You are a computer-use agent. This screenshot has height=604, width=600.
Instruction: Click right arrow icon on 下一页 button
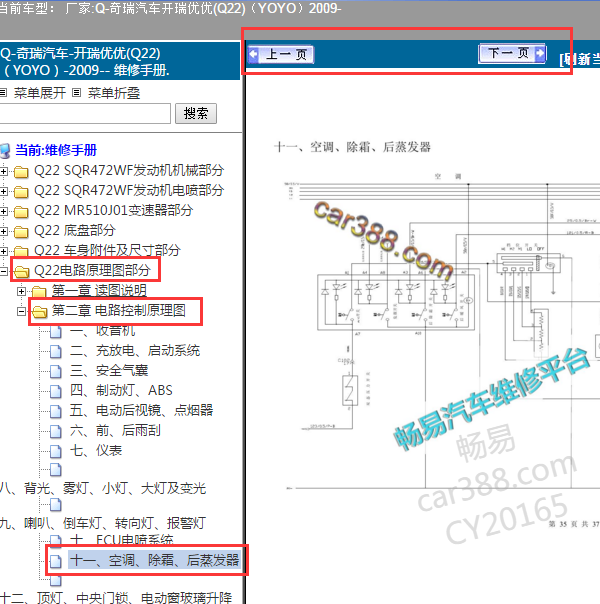pyautogui.click(x=540, y=53)
